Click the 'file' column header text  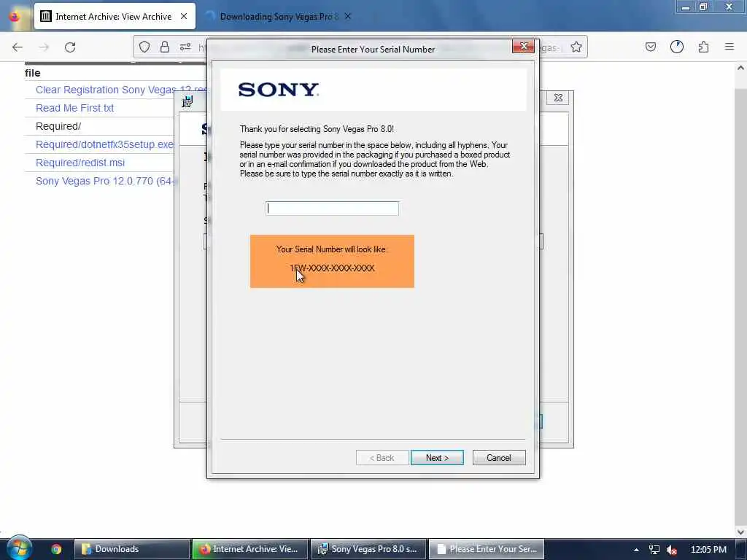pyautogui.click(x=32, y=73)
